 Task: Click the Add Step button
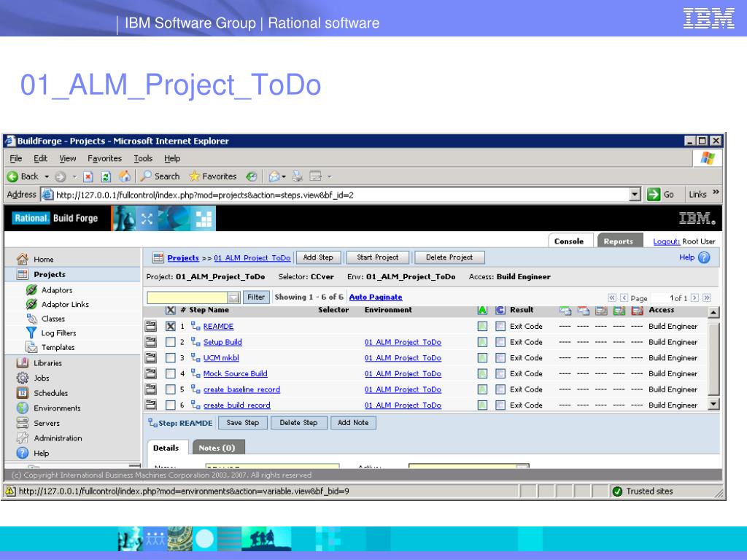pyautogui.click(x=318, y=257)
